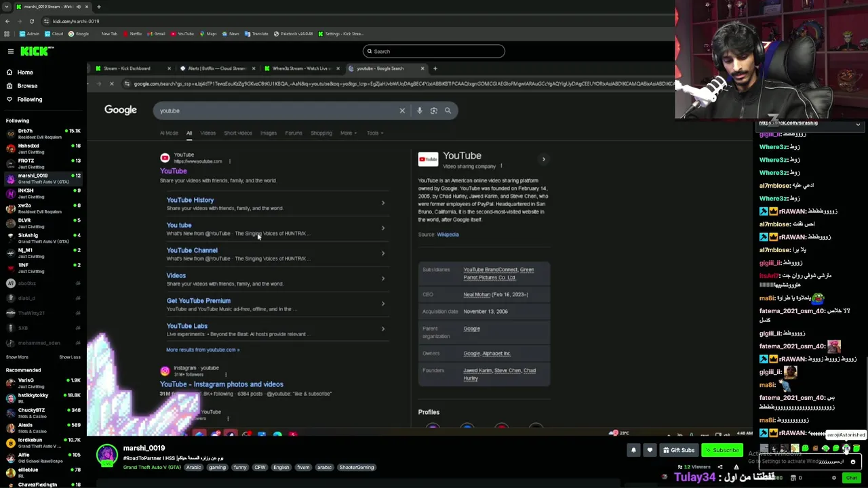The width and height of the screenshot is (868, 488).
Task: Open the More filters dropdown
Action: [347, 133]
